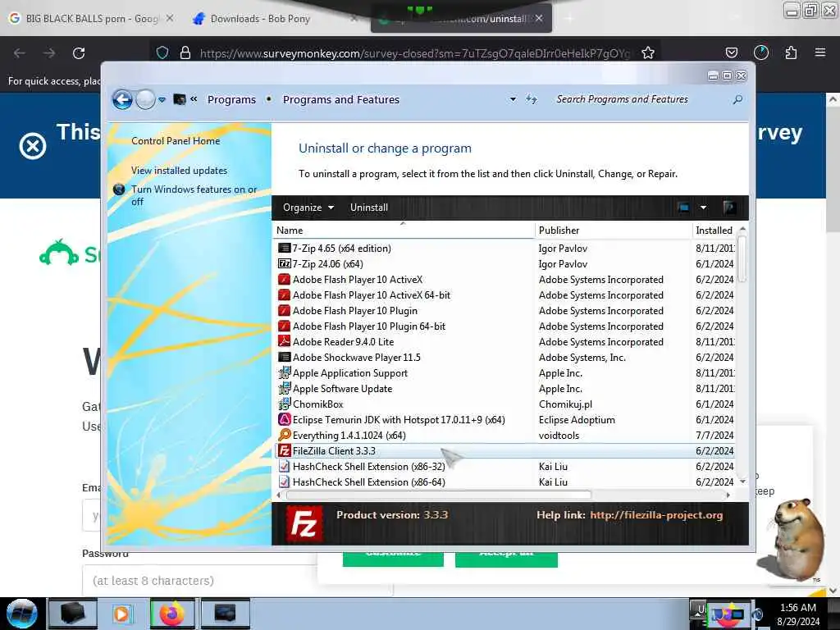Click the Windows Start orb

(22, 614)
